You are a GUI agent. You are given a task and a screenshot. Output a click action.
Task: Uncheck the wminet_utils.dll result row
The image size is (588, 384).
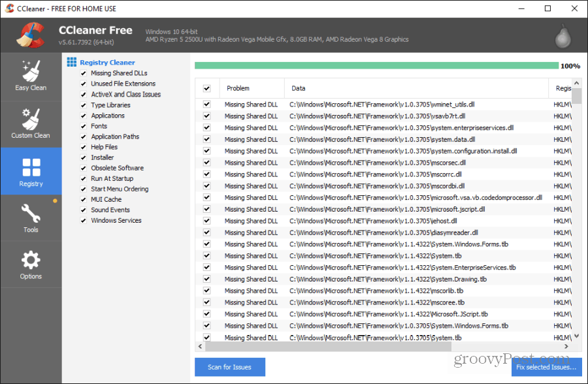(206, 104)
